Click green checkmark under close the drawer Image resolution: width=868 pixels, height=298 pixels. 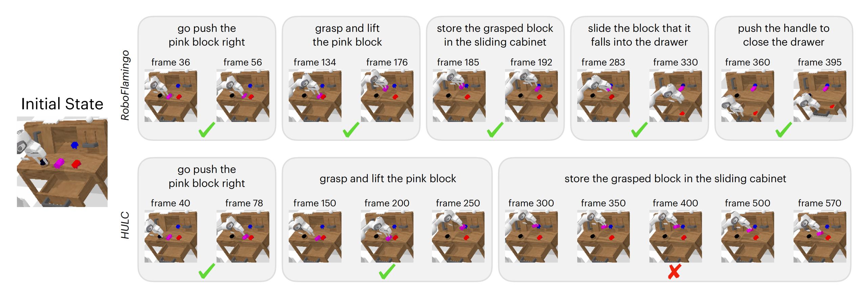784,130
